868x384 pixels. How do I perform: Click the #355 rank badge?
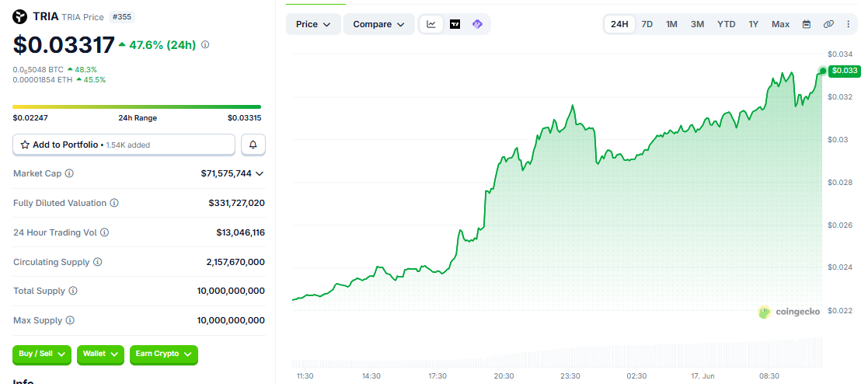[x=121, y=17]
